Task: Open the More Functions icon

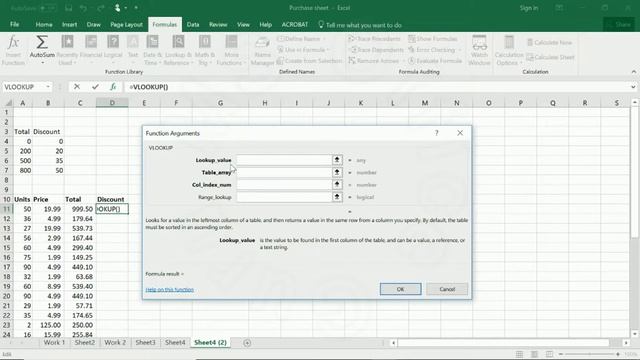Action: point(231,42)
